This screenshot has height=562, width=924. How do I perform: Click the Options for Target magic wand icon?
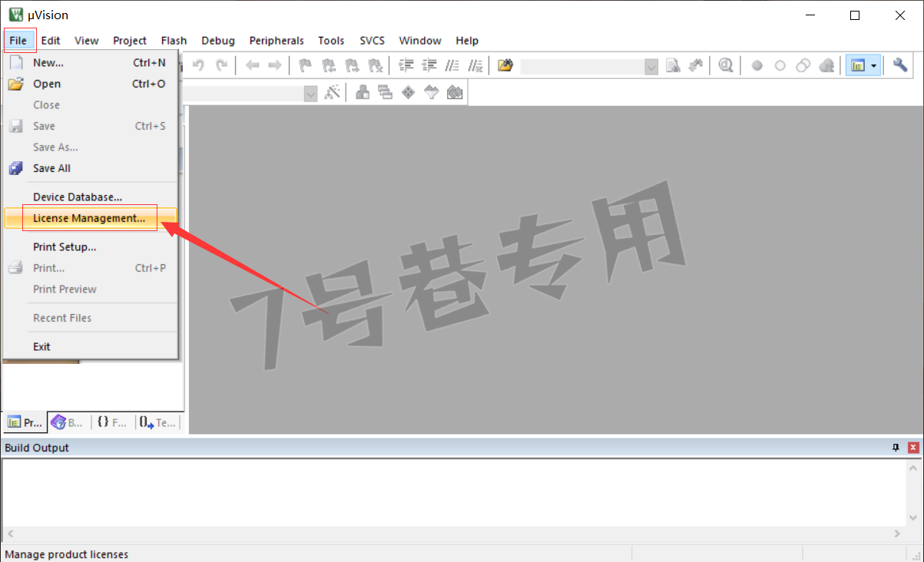point(333,93)
